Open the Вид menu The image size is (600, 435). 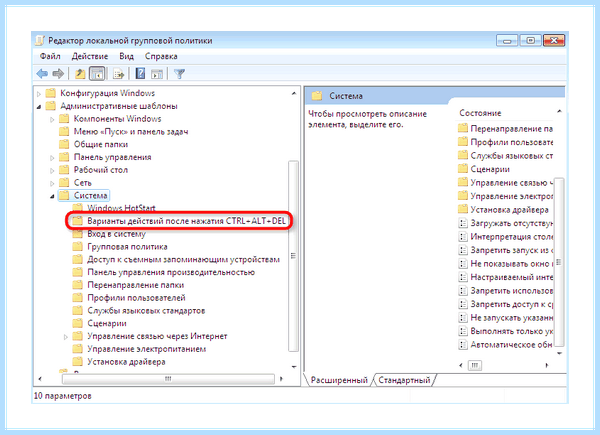pyautogui.click(x=126, y=56)
